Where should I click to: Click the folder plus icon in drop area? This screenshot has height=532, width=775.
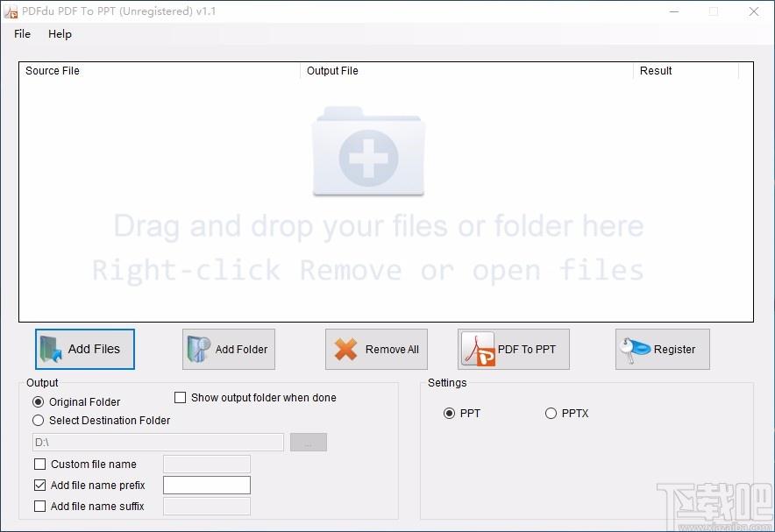(x=368, y=151)
